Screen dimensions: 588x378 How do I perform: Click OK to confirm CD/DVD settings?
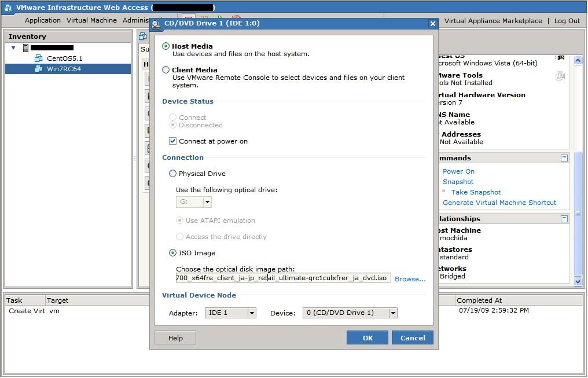[x=367, y=337]
